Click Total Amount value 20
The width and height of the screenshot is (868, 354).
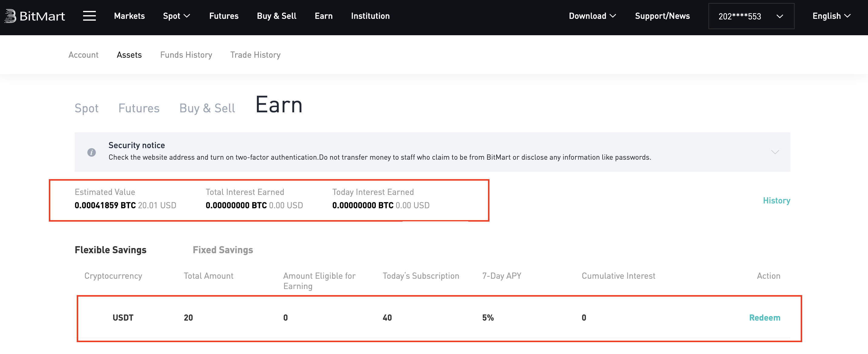coord(188,318)
